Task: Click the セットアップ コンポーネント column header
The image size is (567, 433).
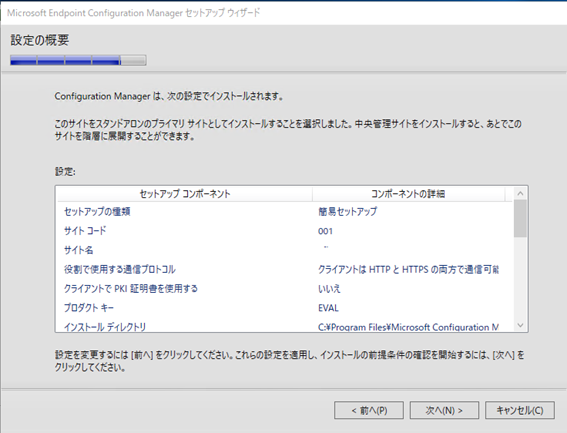Action: (x=185, y=194)
